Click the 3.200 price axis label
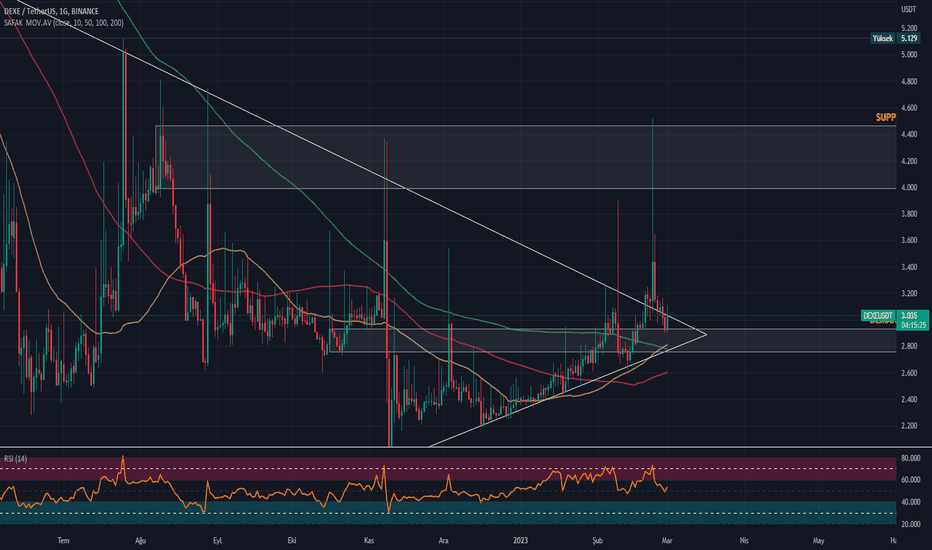Screen dimensions: 932x550 click(x=909, y=293)
